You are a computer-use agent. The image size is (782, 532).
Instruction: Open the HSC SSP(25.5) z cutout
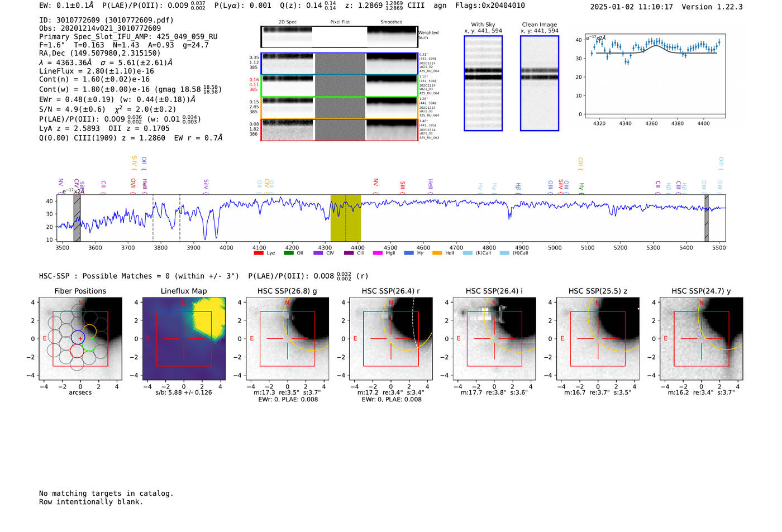point(598,338)
